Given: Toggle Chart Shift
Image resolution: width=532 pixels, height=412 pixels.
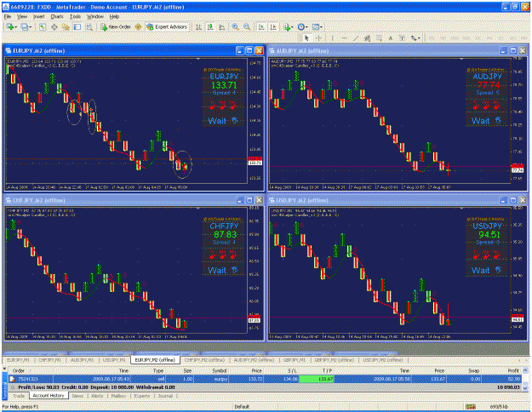Looking at the screenshot, I should [x=273, y=26].
